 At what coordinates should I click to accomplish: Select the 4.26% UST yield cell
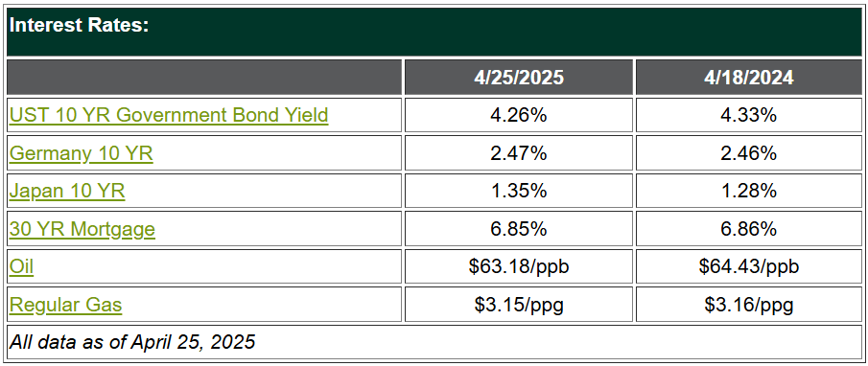(519, 115)
